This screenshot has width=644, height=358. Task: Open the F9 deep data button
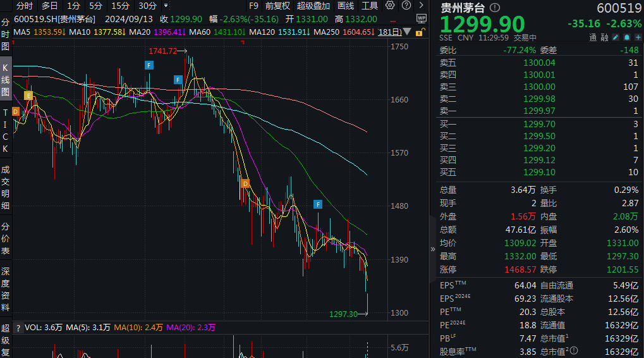[x=253, y=6]
